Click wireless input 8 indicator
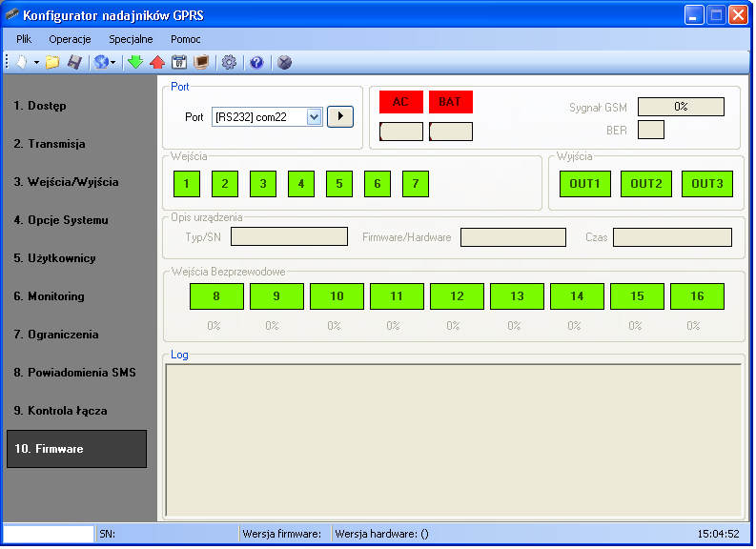 [x=216, y=296]
